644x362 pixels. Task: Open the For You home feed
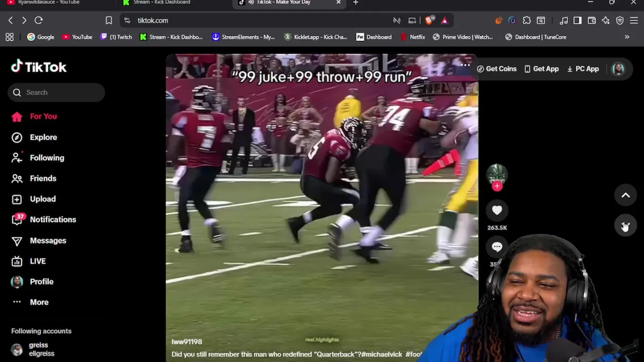[x=34, y=116]
